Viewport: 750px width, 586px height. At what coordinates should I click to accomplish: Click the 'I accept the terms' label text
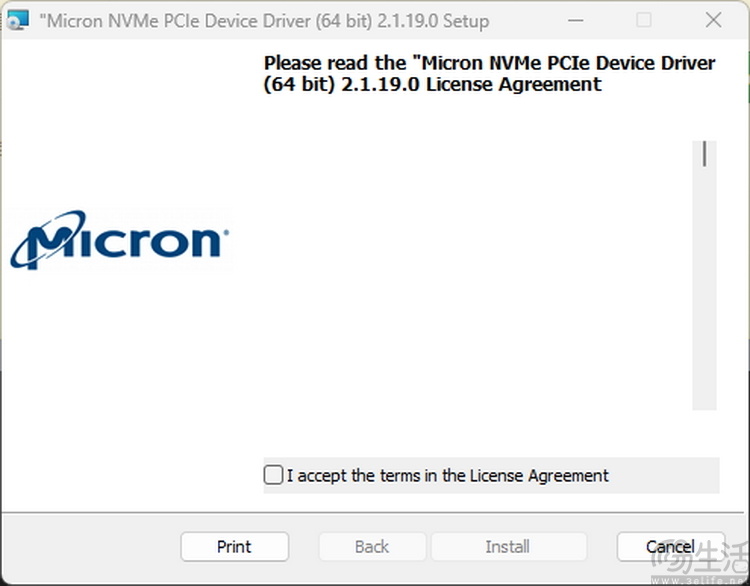click(447, 476)
